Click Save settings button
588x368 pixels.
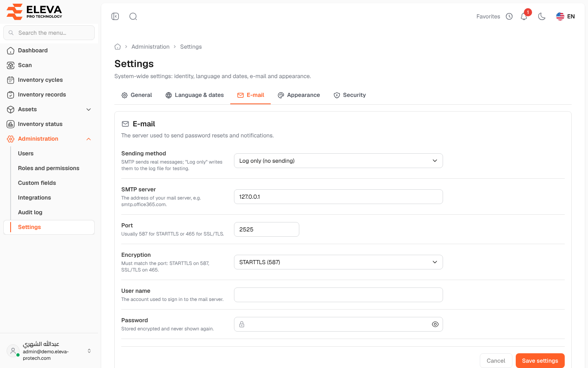pos(540,361)
